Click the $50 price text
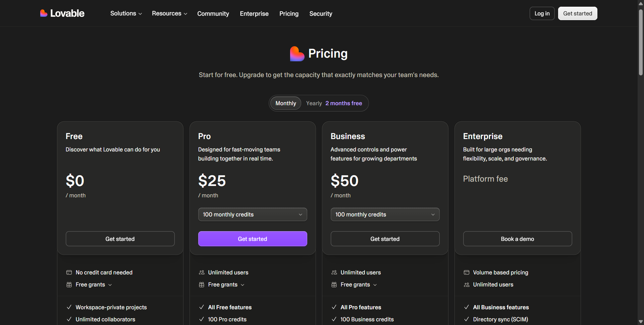The width and height of the screenshot is (644, 325). pyautogui.click(x=344, y=181)
